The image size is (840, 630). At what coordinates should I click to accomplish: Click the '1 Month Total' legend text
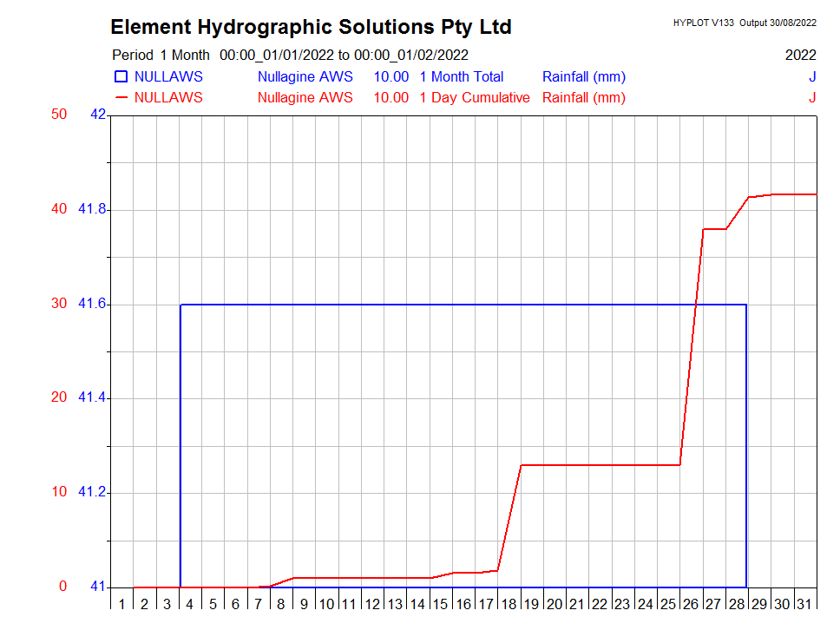click(x=461, y=76)
